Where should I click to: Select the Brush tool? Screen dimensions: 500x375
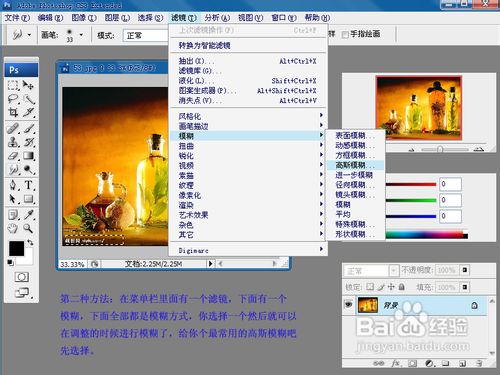coord(29,128)
